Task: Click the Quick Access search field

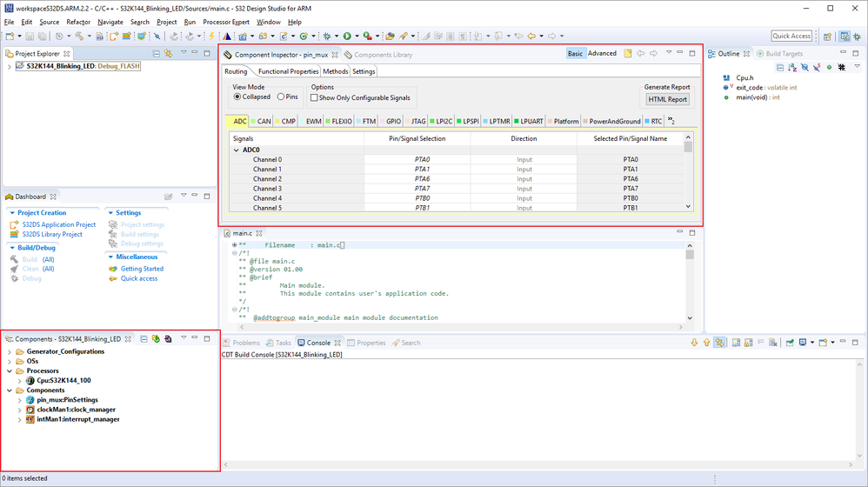Action: coord(791,36)
